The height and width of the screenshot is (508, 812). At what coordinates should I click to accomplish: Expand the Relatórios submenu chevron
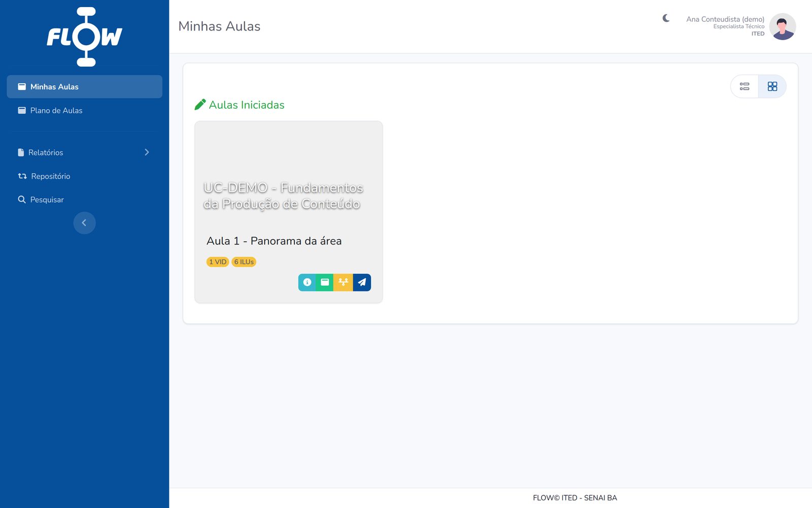(x=147, y=152)
